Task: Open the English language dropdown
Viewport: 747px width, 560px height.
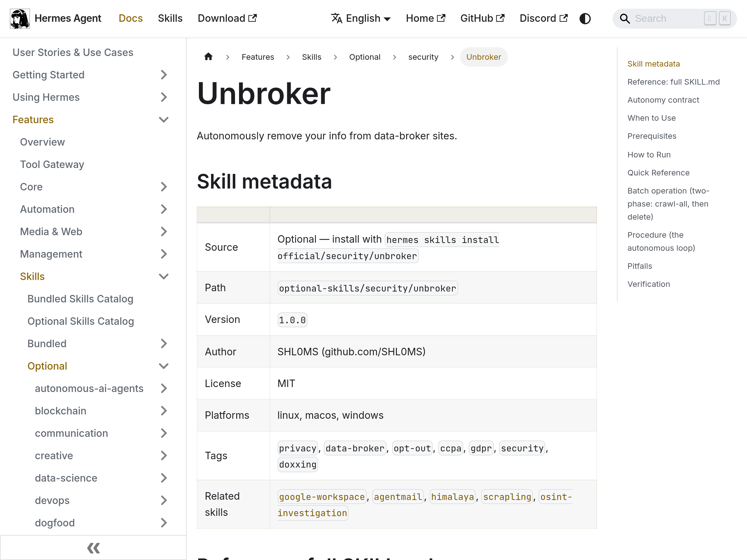Action: click(361, 18)
